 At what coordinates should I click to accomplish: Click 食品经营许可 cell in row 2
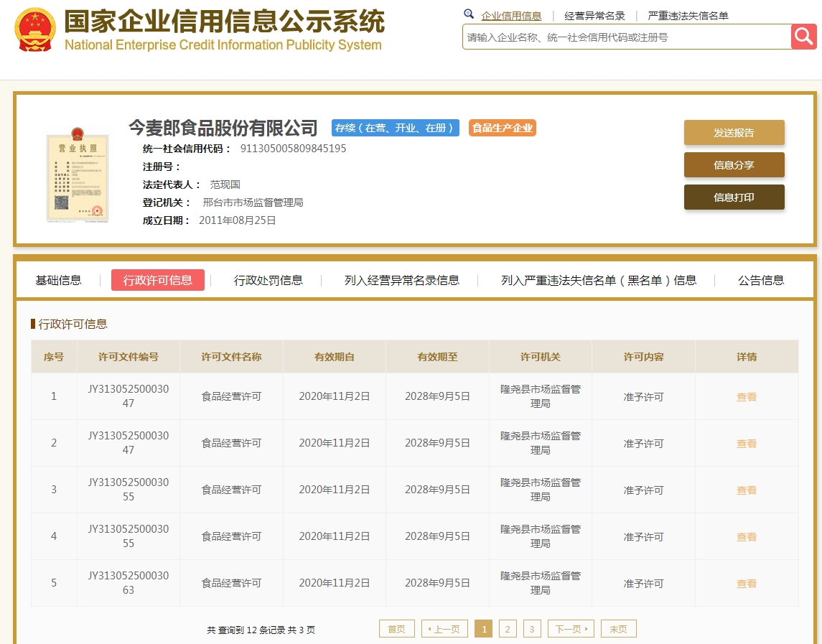point(231,443)
